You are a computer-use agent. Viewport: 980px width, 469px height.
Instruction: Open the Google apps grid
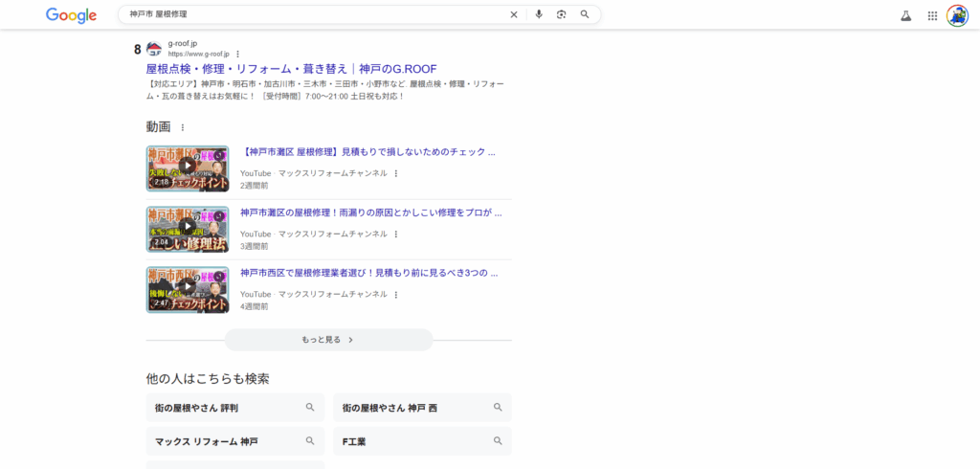[x=932, y=15]
